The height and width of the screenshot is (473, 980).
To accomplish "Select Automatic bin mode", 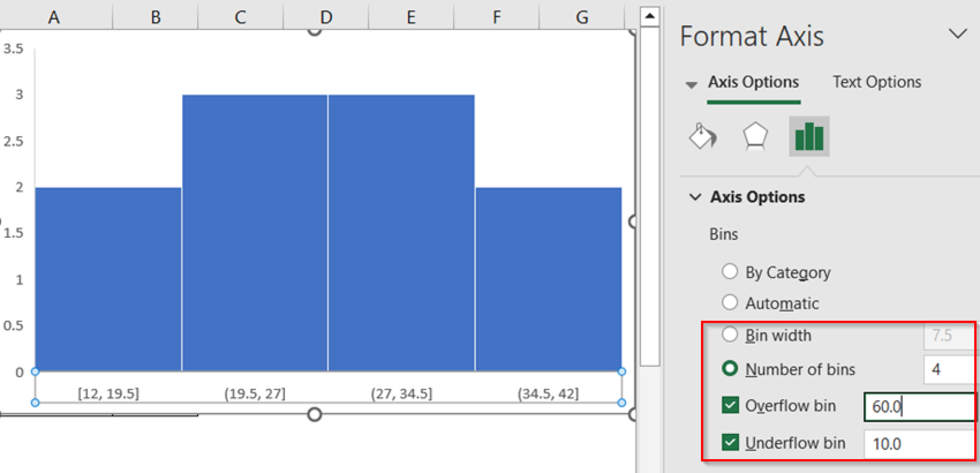I will tap(730, 302).
